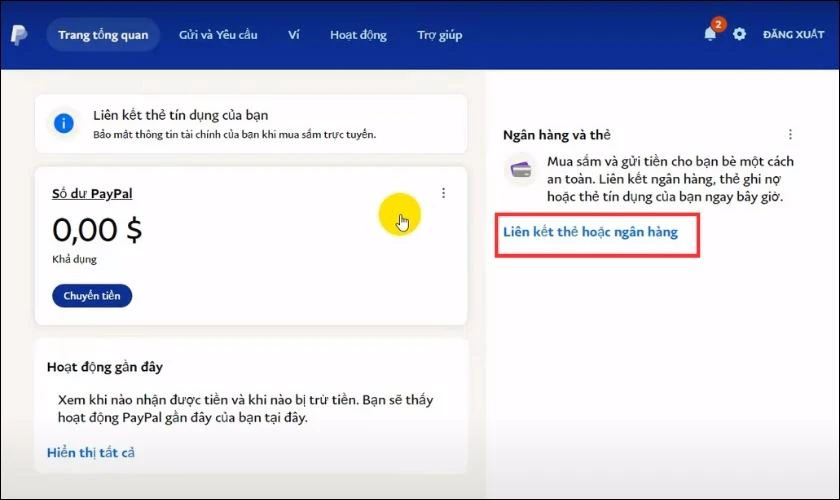Click the card icon in Ngân hàng và thẻ
Screen dimensions: 840x500
520,170
